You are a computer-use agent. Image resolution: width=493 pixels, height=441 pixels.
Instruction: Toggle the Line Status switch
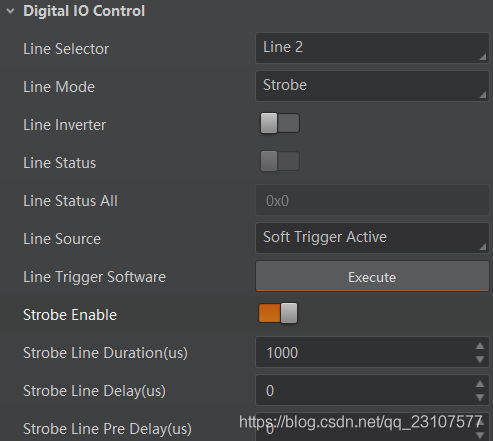(x=280, y=161)
